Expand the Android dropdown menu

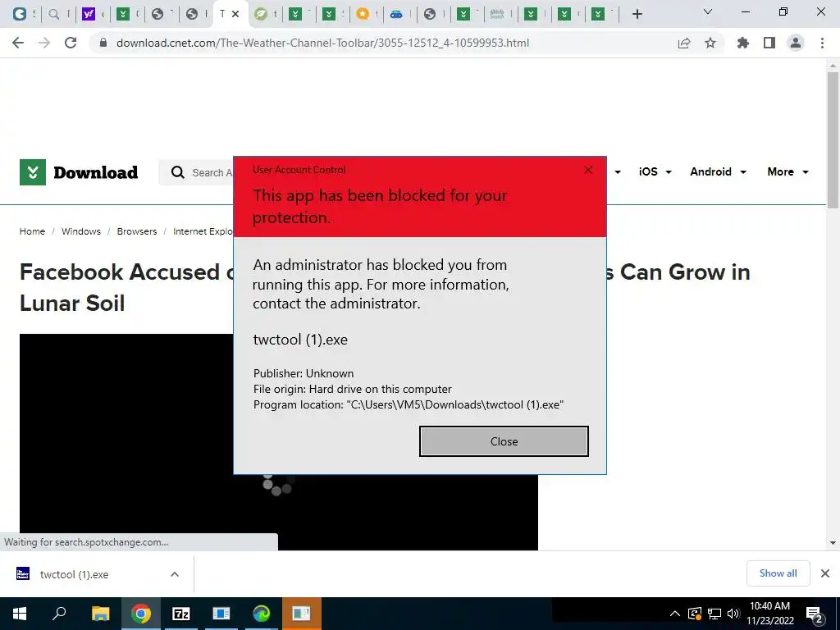[718, 172]
